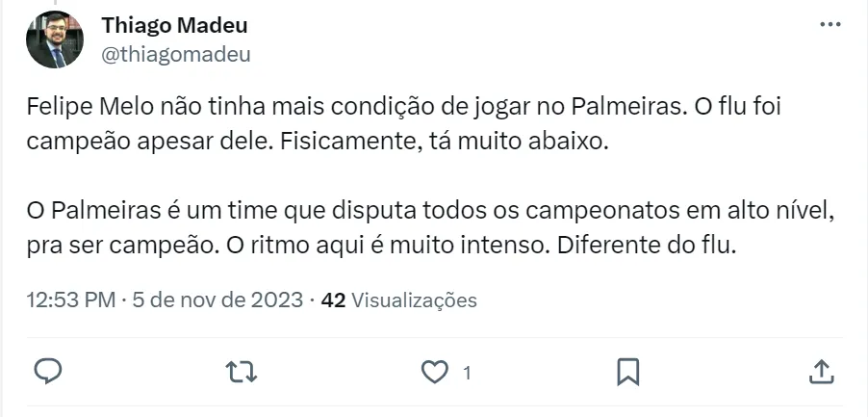Share the tweet using the share icon
Viewport: 868px width, 417px height.
[820, 371]
